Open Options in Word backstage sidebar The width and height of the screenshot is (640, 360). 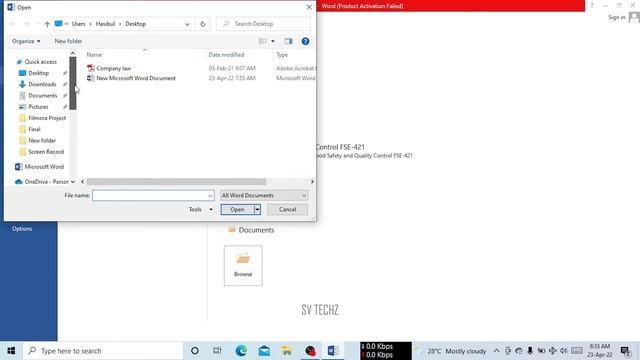click(x=22, y=229)
